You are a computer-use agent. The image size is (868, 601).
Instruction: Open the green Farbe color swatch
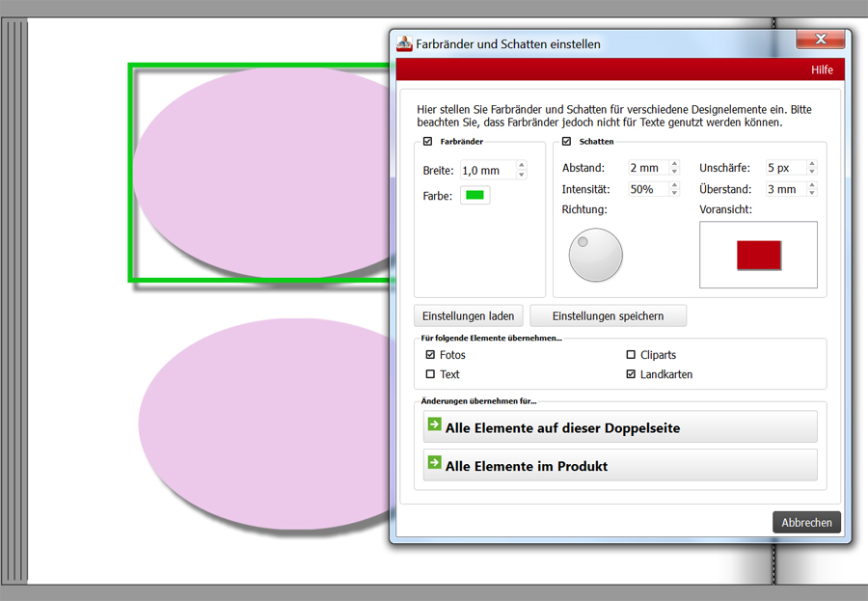(x=475, y=195)
